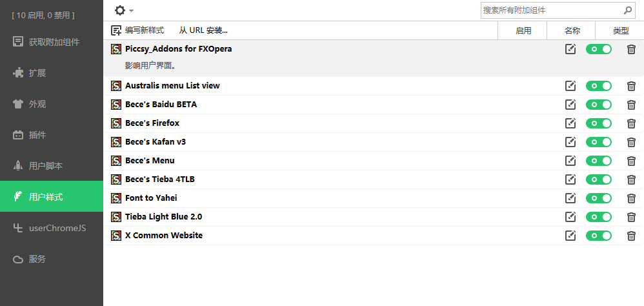Screen dimensions: 644x306
Task: Edit the Australis menu List view style
Action: (570, 86)
